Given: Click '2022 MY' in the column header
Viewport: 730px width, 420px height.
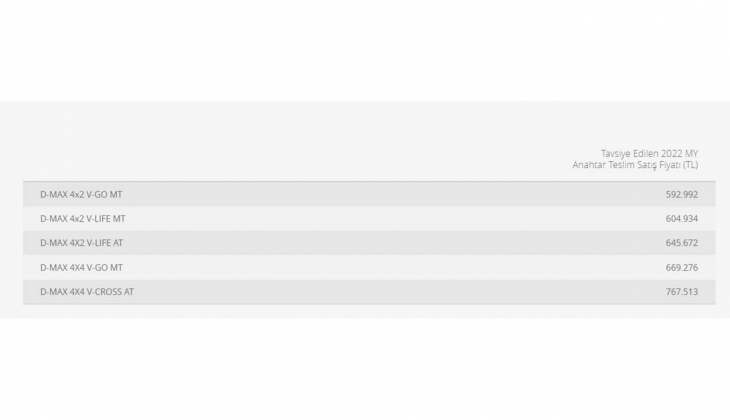Looking at the screenshot, I should click(680, 153).
